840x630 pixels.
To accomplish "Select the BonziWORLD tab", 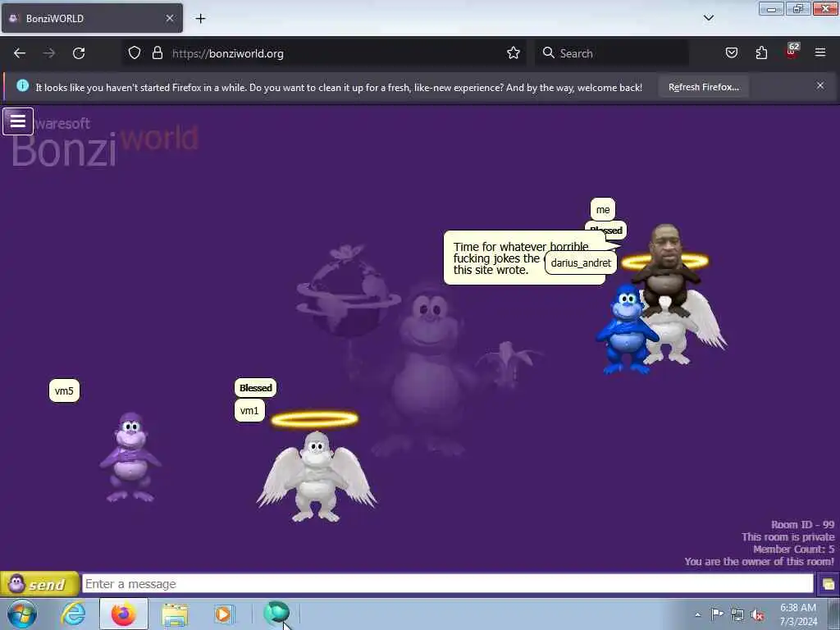I will coord(92,18).
